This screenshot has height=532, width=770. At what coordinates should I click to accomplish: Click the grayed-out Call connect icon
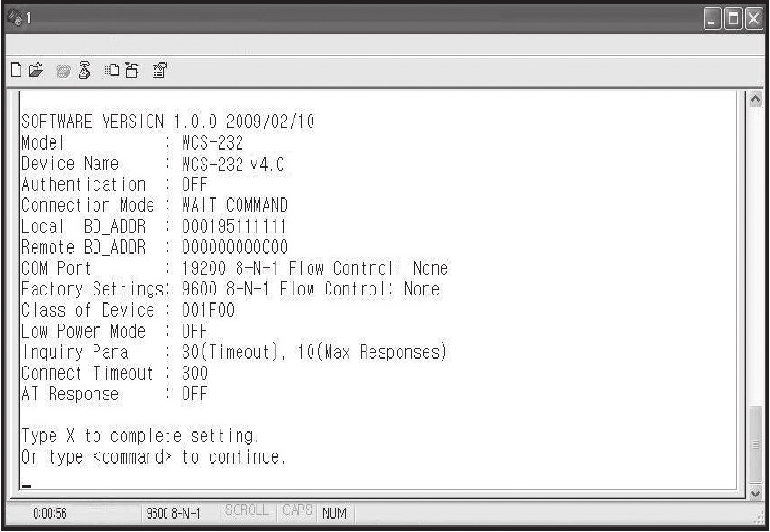pyautogui.click(x=64, y=72)
